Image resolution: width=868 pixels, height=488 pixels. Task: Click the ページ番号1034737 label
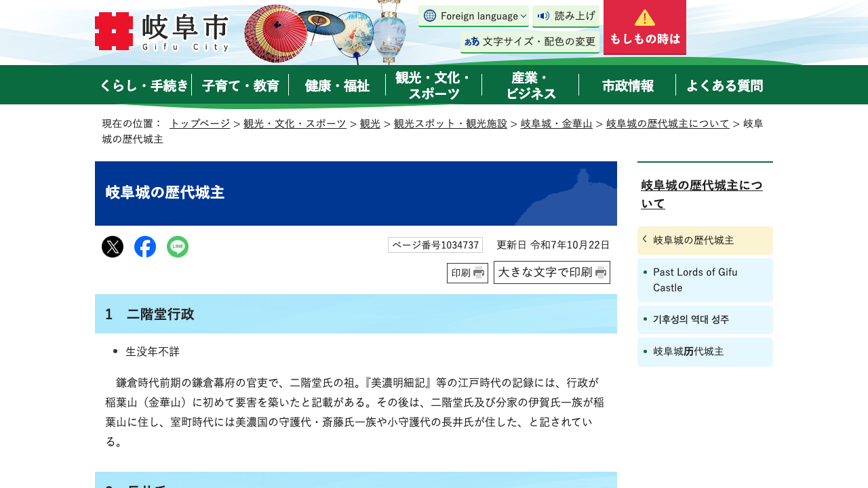[435, 245]
